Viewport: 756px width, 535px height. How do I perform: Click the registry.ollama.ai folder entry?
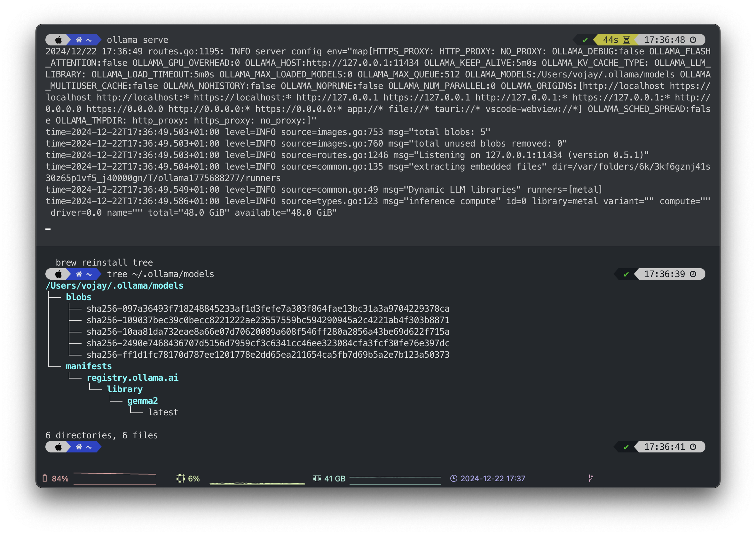click(x=132, y=378)
